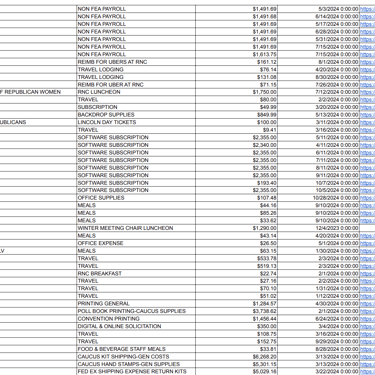Click the $107.48 amount cell
375x375 pixels.
[x=236, y=198]
